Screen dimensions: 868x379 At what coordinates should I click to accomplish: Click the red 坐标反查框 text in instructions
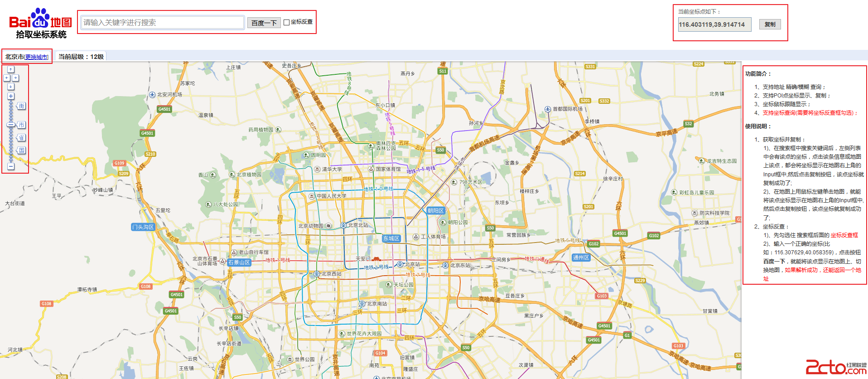pos(844,235)
